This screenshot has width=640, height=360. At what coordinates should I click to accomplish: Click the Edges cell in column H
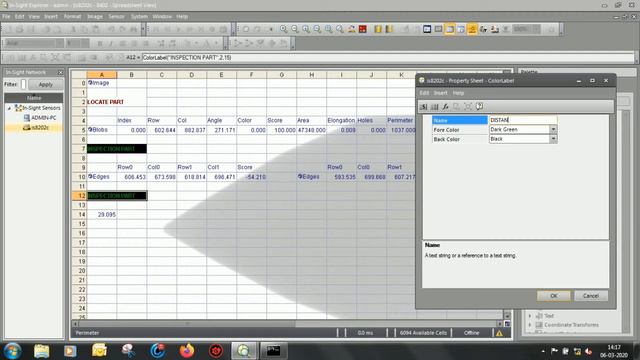(x=311, y=177)
